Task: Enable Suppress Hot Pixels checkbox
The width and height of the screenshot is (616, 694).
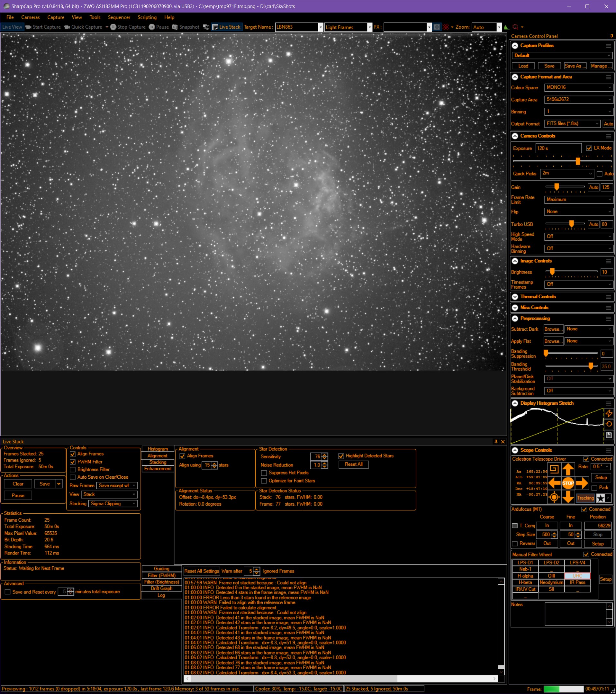Action: [264, 473]
